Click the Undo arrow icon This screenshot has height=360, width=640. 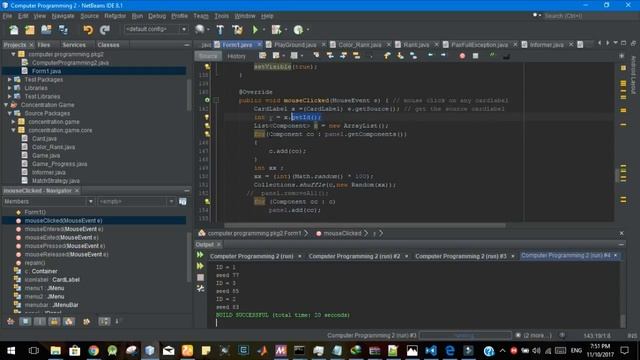(x=88, y=30)
